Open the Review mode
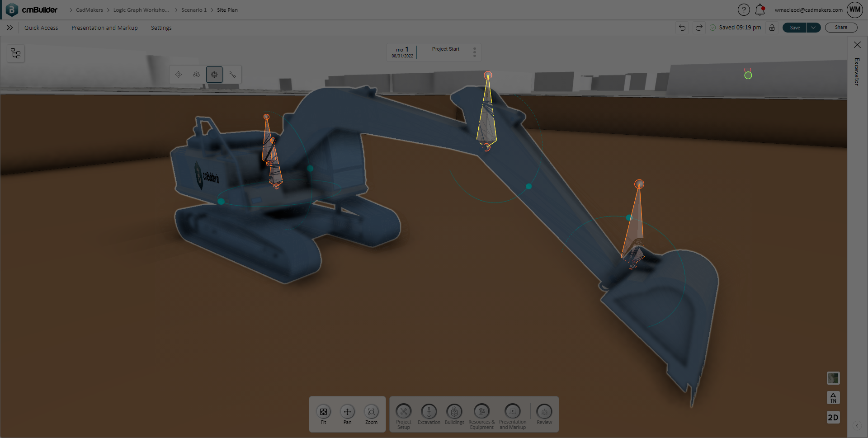This screenshot has height=438, width=868. [544, 414]
